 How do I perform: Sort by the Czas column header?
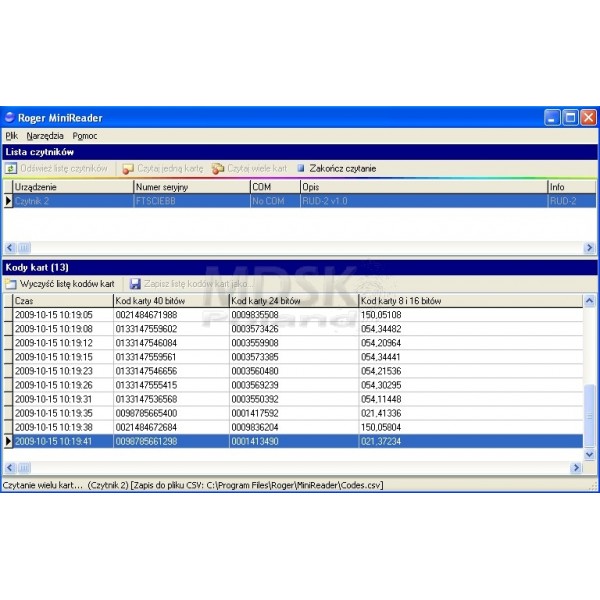[x=60, y=300]
